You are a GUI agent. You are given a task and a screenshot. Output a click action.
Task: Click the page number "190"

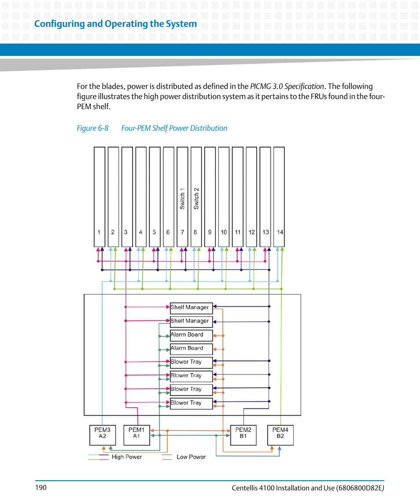tap(41, 488)
